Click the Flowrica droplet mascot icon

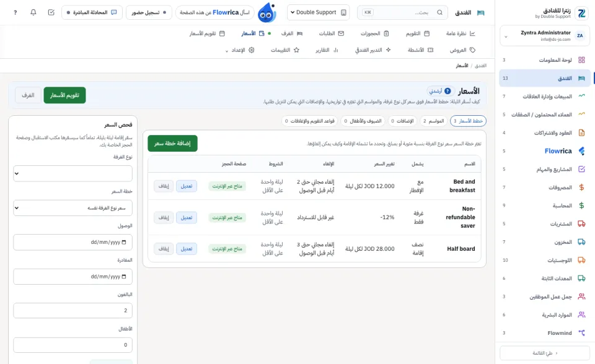coord(267,13)
